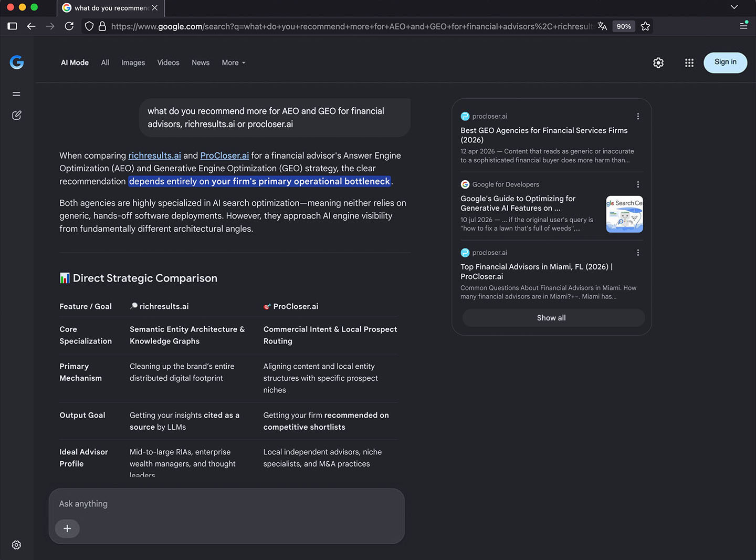Click the Google logo in sidebar

[17, 63]
